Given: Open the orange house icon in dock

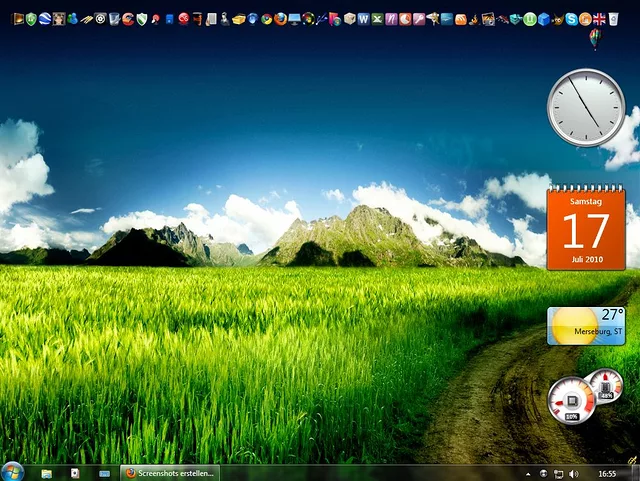Looking at the screenshot, I should click(585, 19).
